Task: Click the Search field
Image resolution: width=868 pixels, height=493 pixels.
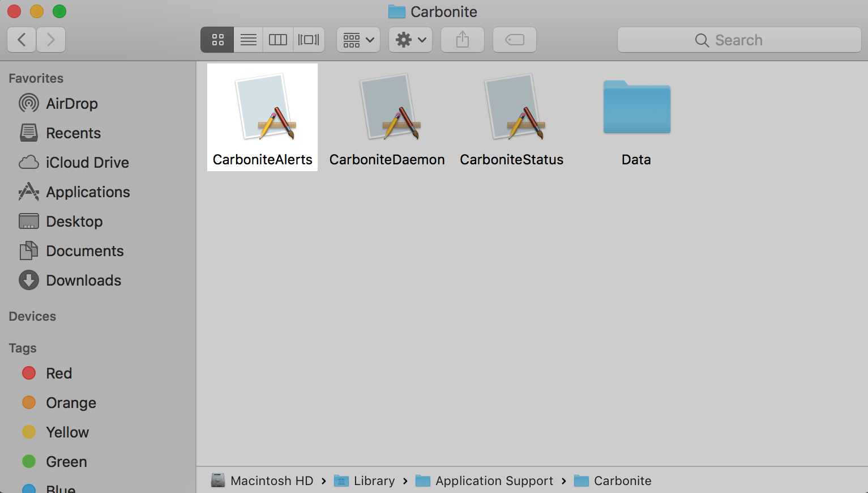Action: 739,40
